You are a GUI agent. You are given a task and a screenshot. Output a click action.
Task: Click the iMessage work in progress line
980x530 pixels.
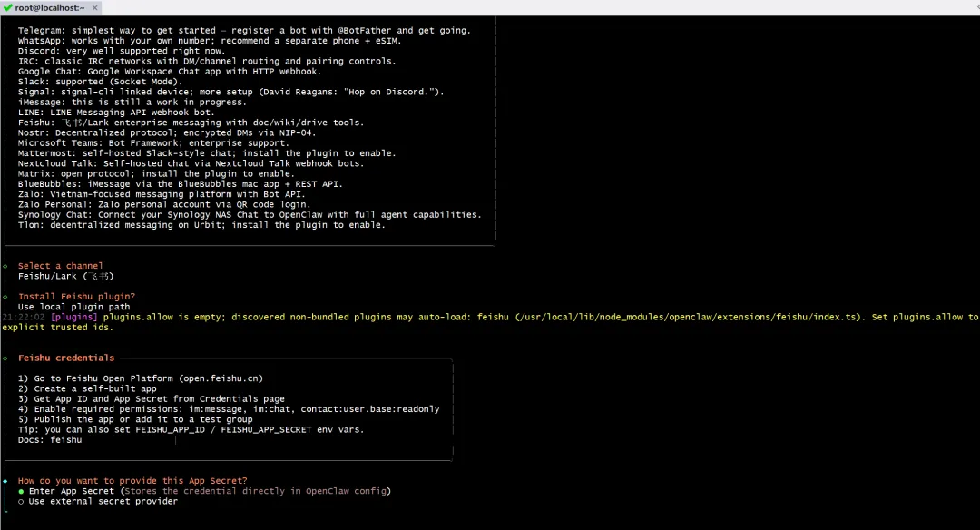132,102
